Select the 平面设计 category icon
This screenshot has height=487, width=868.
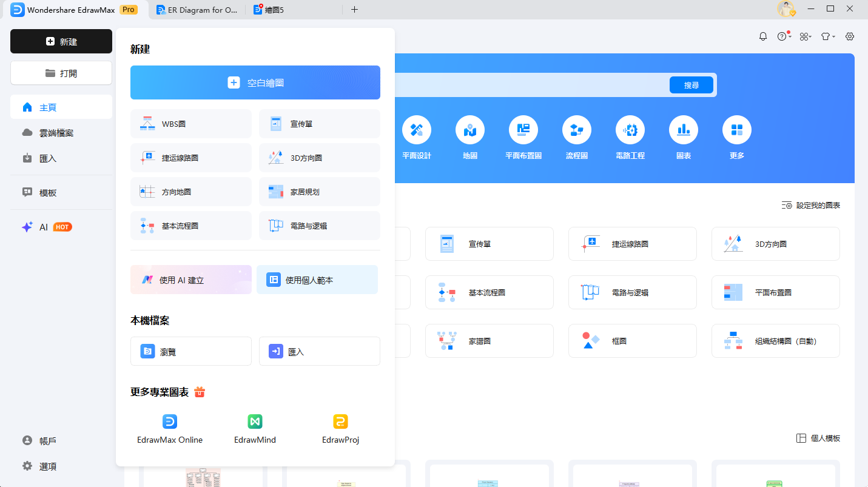pyautogui.click(x=417, y=130)
